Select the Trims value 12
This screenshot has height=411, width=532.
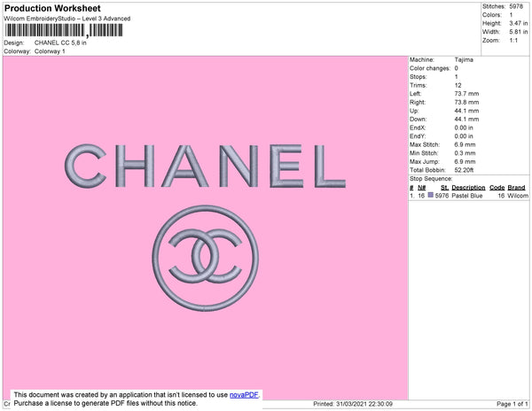click(x=458, y=85)
